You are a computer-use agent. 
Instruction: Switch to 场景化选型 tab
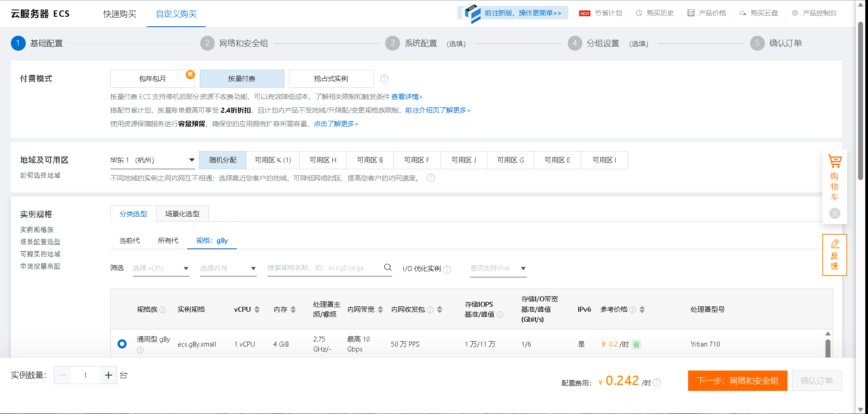coord(182,214)
